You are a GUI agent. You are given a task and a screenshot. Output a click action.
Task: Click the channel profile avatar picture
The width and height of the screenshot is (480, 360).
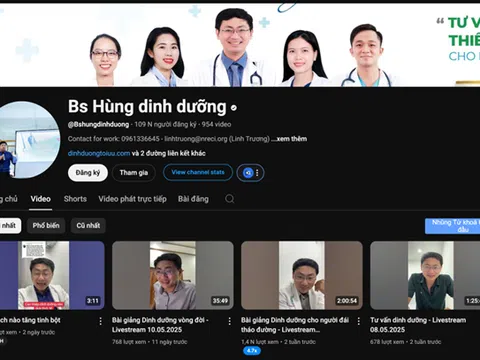29,140
